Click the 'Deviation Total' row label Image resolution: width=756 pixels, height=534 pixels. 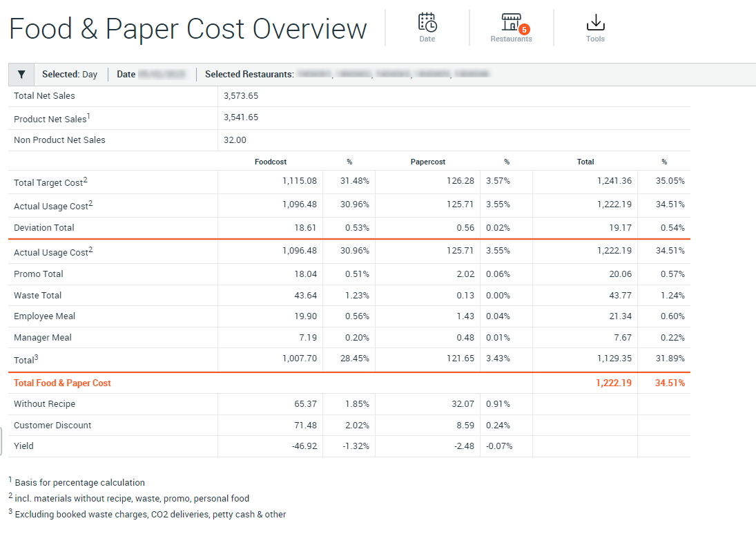click(44, 228)
